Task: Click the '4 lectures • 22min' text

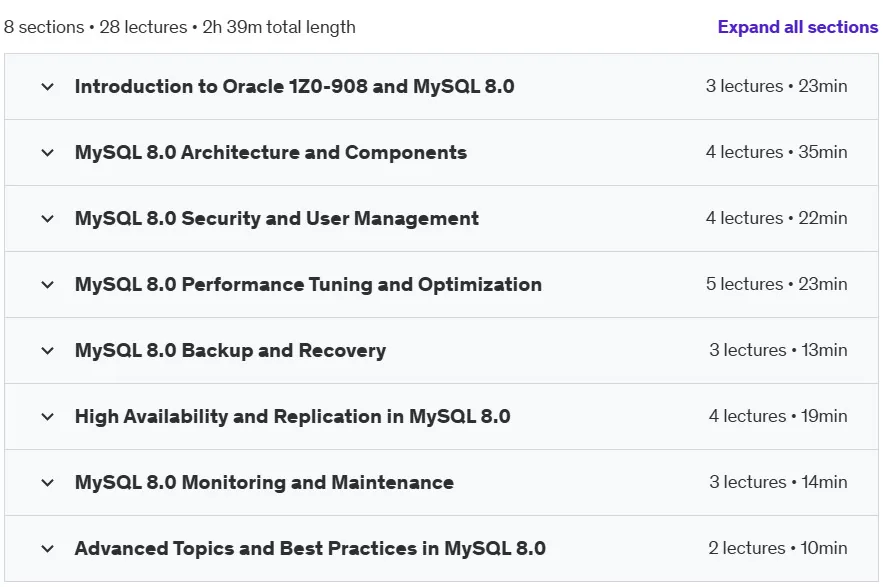Action: click(776, 218)
